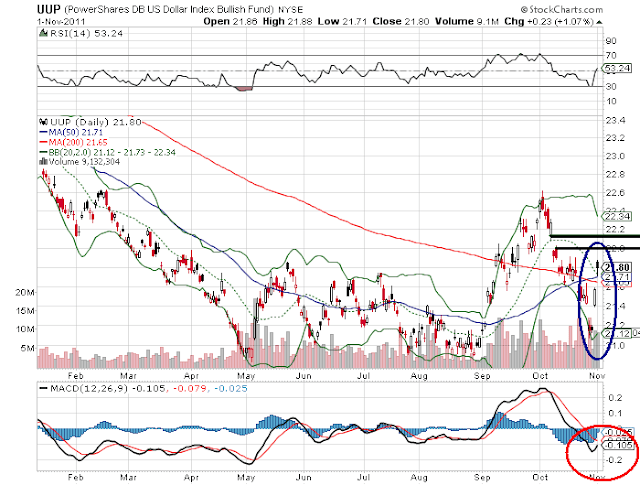The image size is (640, 485).
Task: Click the 22.34 upper band price tag
Action: point(616,216)
